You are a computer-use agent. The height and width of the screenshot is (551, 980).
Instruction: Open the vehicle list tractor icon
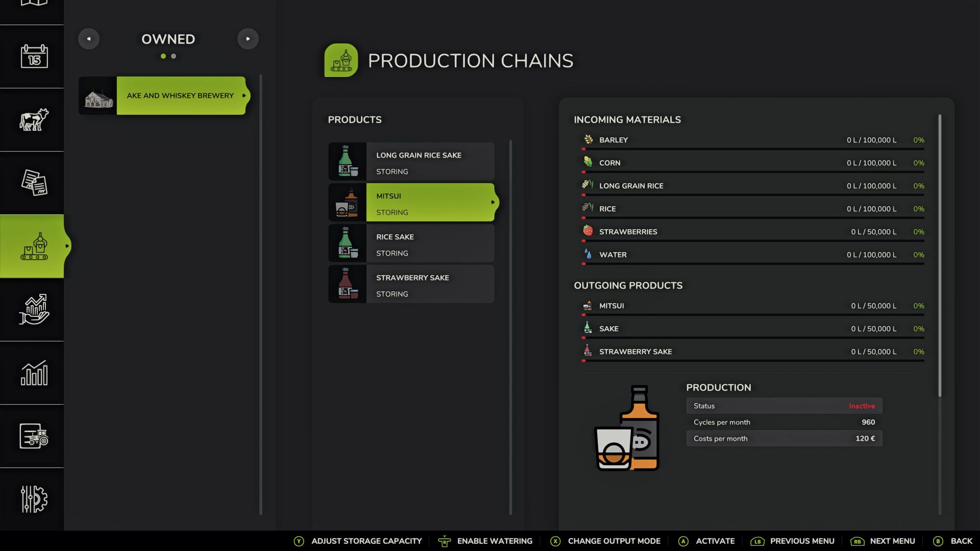[x=34, y=436]
